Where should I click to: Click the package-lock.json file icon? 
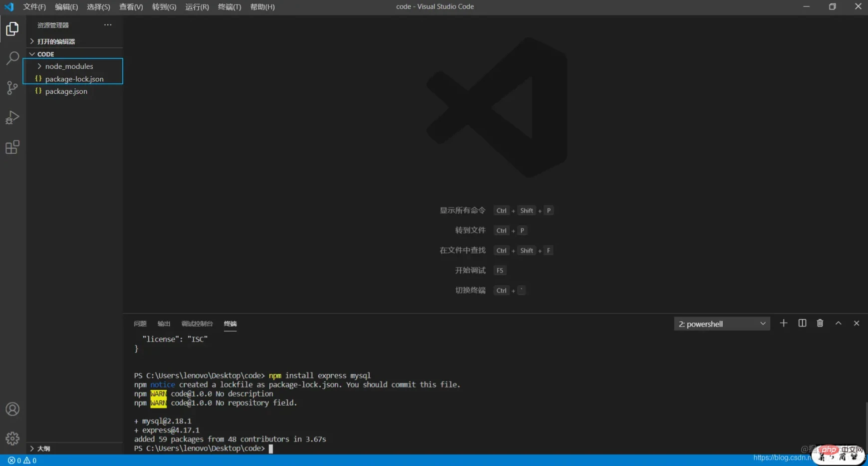(x=38, y=79)
